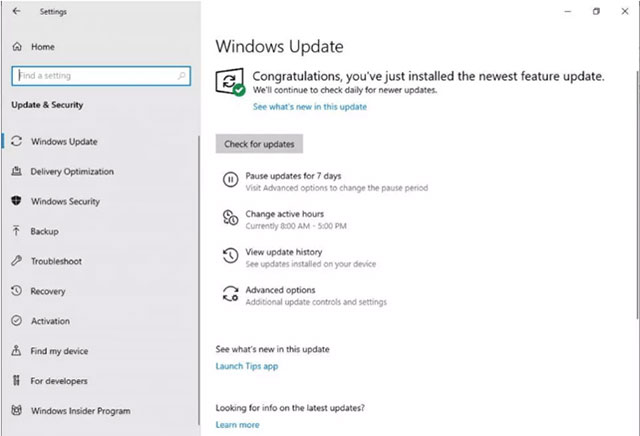The image size is (640, 436).
Task: Open Home in the Settings sidebar
Action: pyautogui.click(x=43, y=47)
